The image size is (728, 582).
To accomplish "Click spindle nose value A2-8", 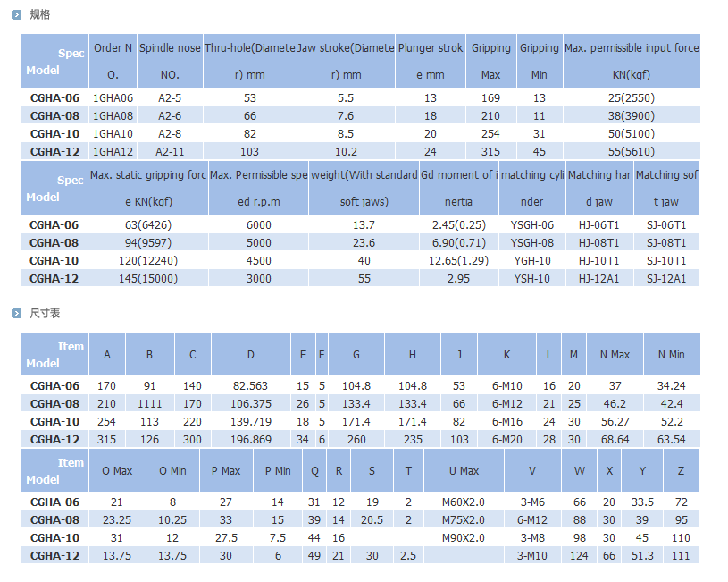I will point(170,134).
